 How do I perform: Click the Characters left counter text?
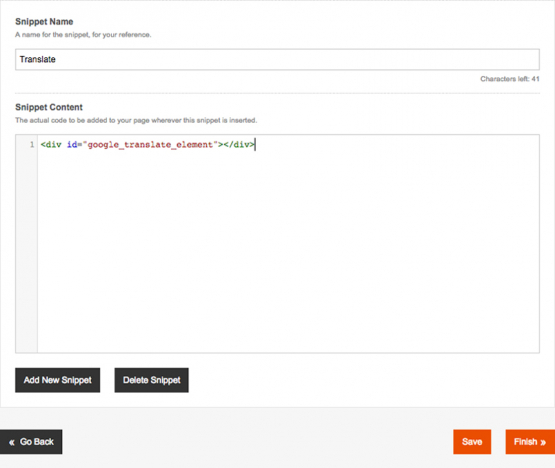(x=510, y=79)
